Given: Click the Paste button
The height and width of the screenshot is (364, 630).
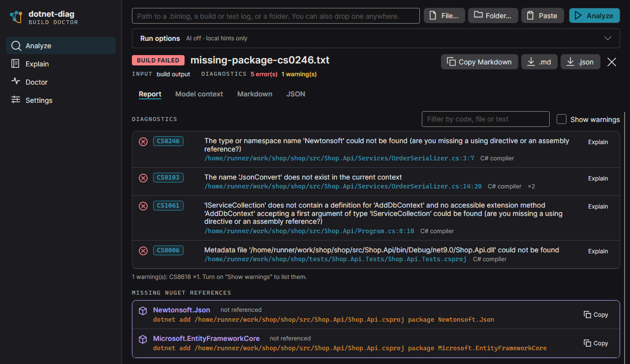Looking at the screenshot, I should 542,16.
